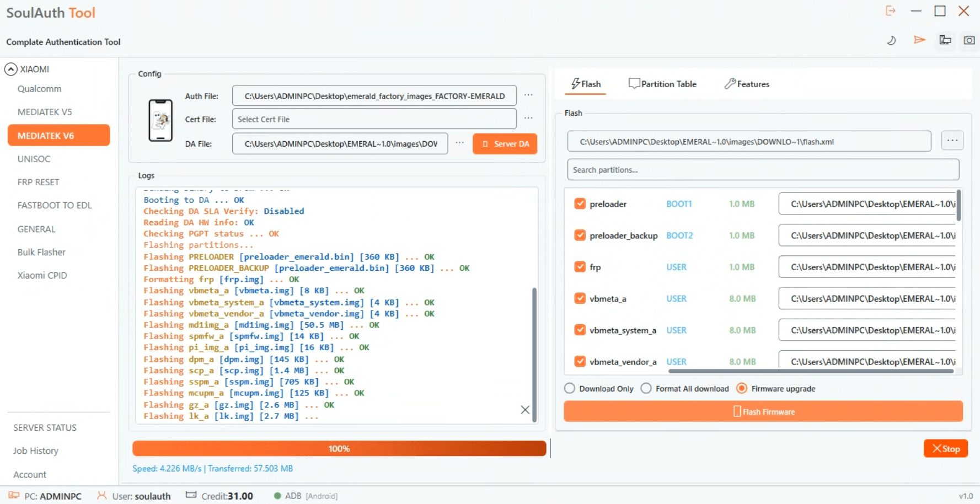Open Job History page
The width and height of the screenshot is (980, 504).
coord(36,451)
